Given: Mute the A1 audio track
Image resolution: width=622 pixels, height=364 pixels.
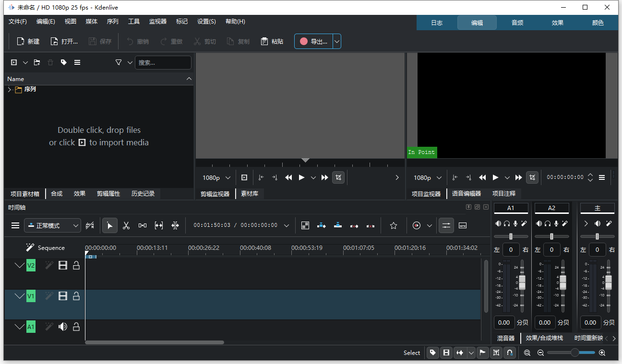Looking at the screenshot, I should (x=63, y=327).
